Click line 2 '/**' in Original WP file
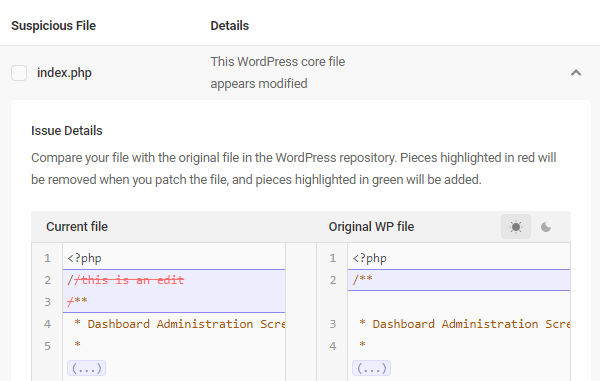600x381 pixels. (362, 280)
